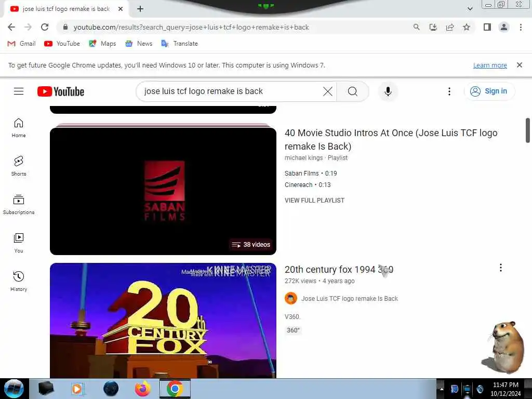Open the Maps bookmark
This screenshot has width=532, height=399.
(x=102, y=44)
